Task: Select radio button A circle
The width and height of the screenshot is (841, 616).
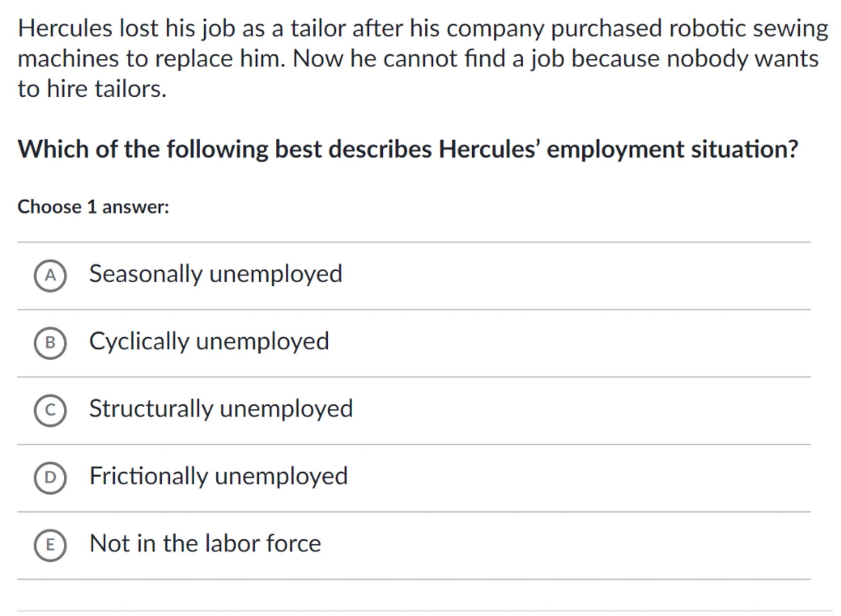Action: (50, 275)
